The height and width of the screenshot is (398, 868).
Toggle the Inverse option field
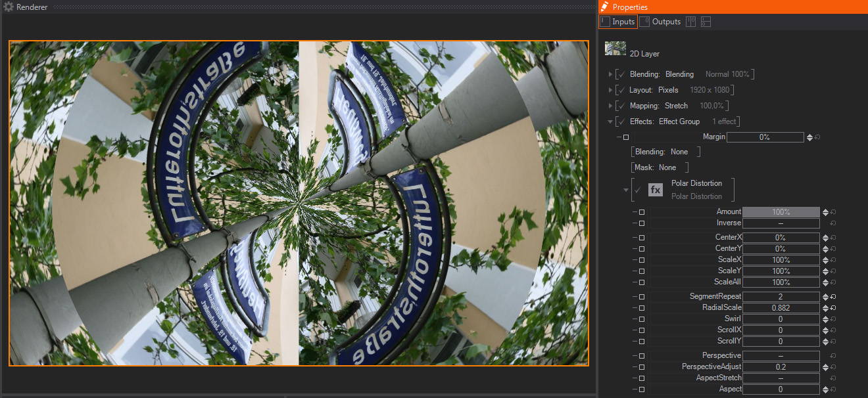click(x=781, y=223)
